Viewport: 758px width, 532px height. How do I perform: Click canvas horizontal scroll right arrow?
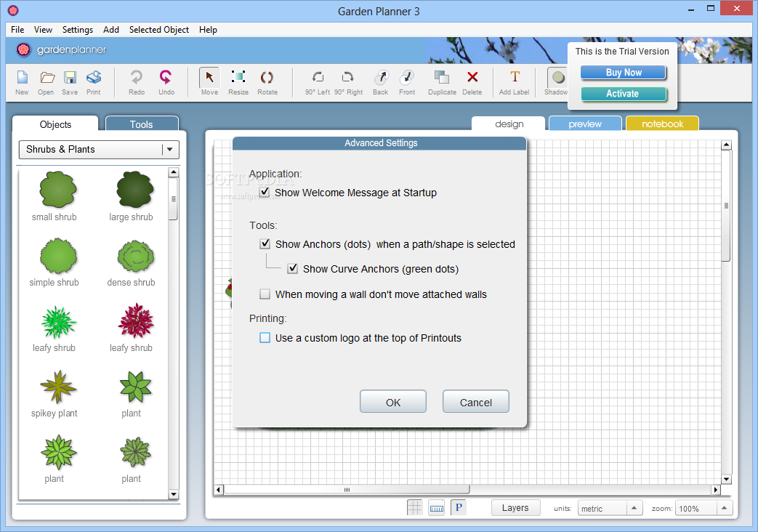pyautogui.click(x=715, y=490)
